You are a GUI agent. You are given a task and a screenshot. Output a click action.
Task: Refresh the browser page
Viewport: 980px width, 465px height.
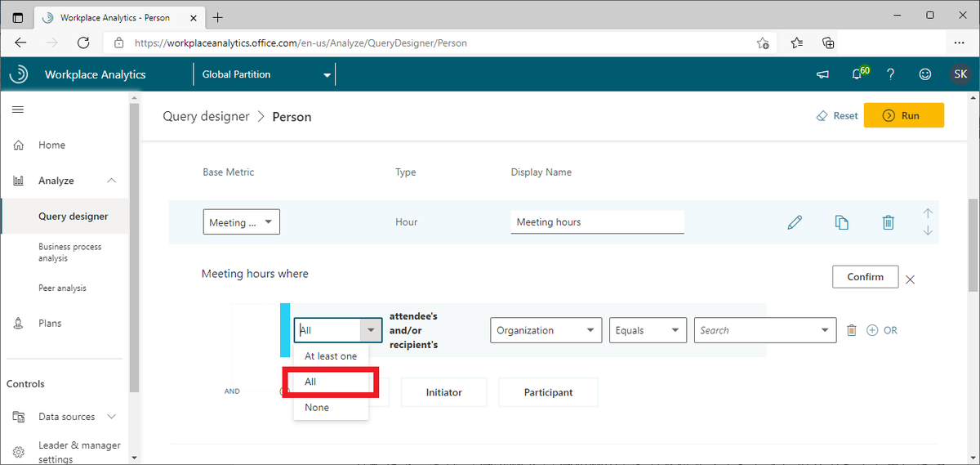pos(83,42)
